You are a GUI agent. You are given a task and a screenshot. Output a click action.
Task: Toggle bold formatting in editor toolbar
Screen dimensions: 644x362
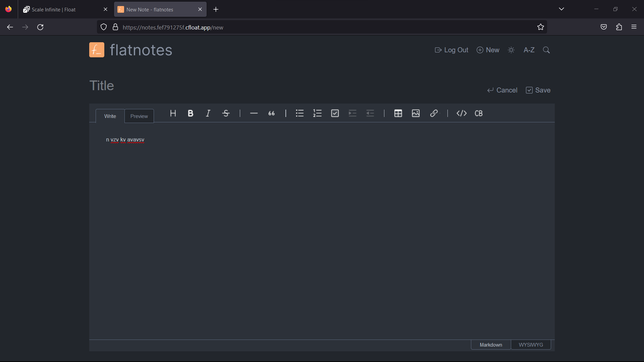(191, 113)
